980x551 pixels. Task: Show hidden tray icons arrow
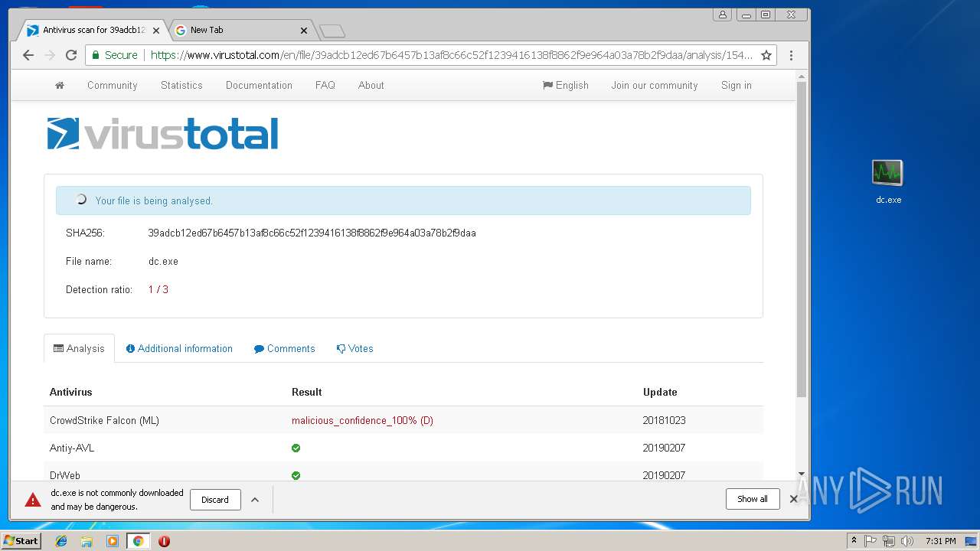coord(854,541)
